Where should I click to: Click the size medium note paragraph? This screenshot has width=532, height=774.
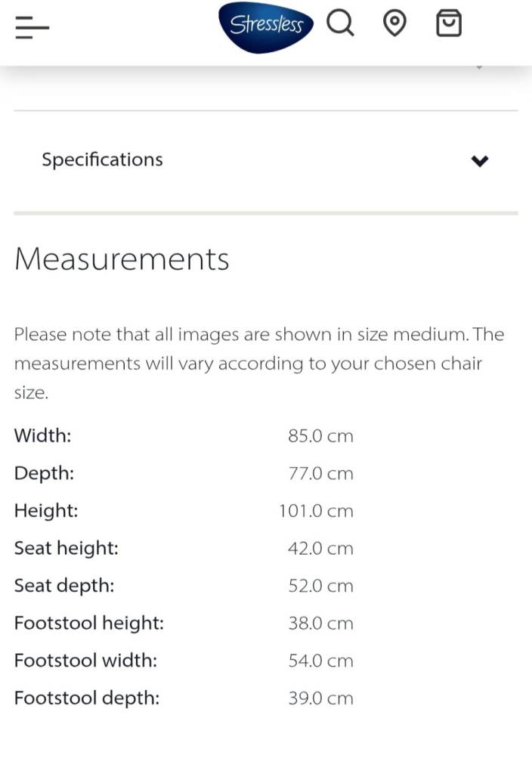pos(259,363)
